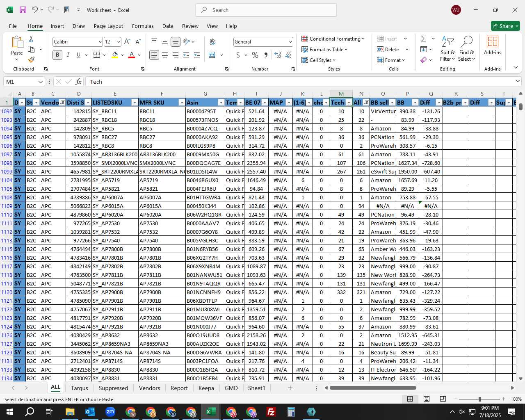Screen dimensions: 525x420
Task: Apply cell borders icon
Action: 96,55
